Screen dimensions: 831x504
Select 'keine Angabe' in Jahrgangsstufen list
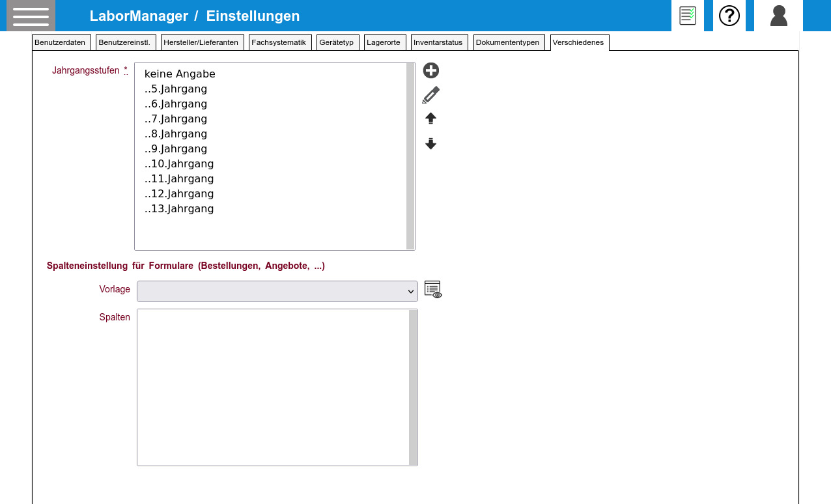[x=270, y=74]
